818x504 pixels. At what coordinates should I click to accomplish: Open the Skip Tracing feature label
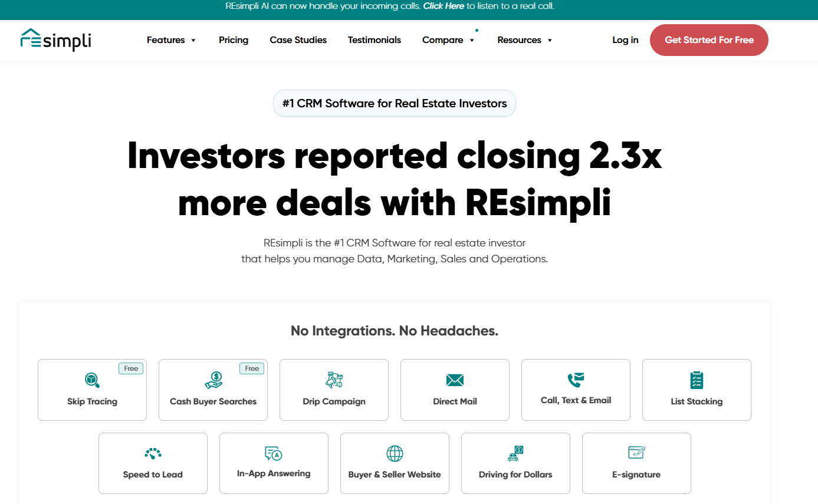[92, 401]
